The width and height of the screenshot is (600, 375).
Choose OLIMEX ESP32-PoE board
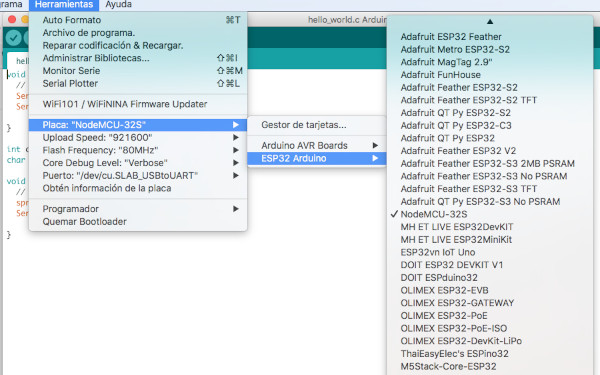[490, 315]
